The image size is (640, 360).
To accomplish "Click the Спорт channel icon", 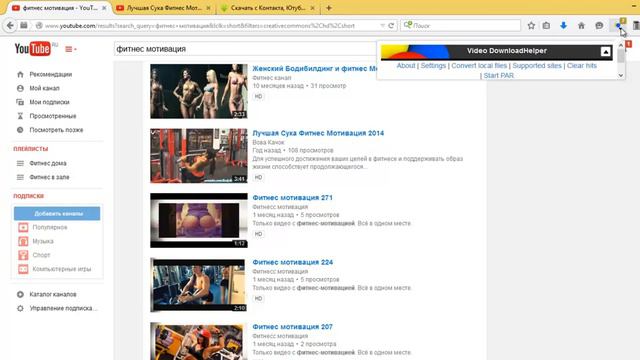I will pos(23,255).
